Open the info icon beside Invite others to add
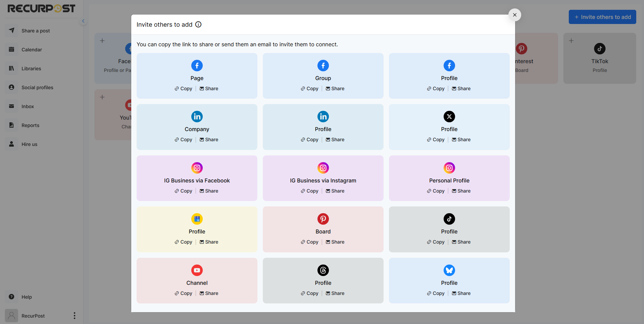This screenshot has height=324, width=644. click(198, 24)
